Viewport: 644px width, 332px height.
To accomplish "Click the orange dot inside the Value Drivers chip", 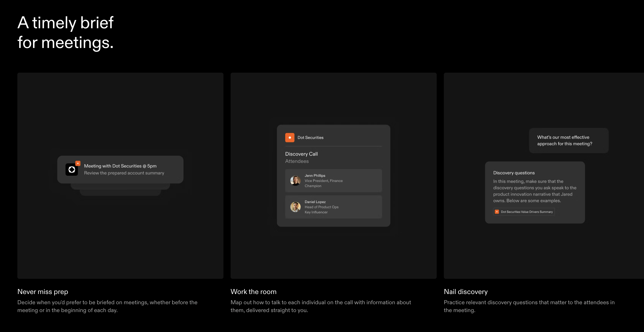I will coord(497,212).
